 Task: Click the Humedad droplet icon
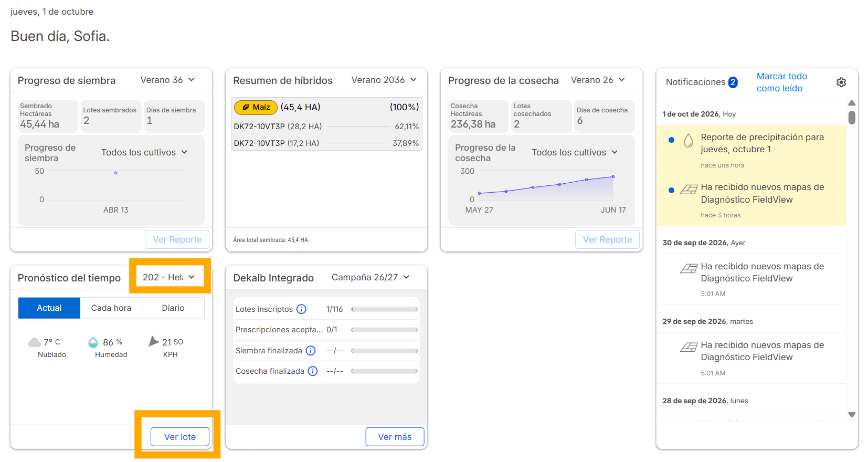coord(93,342)
